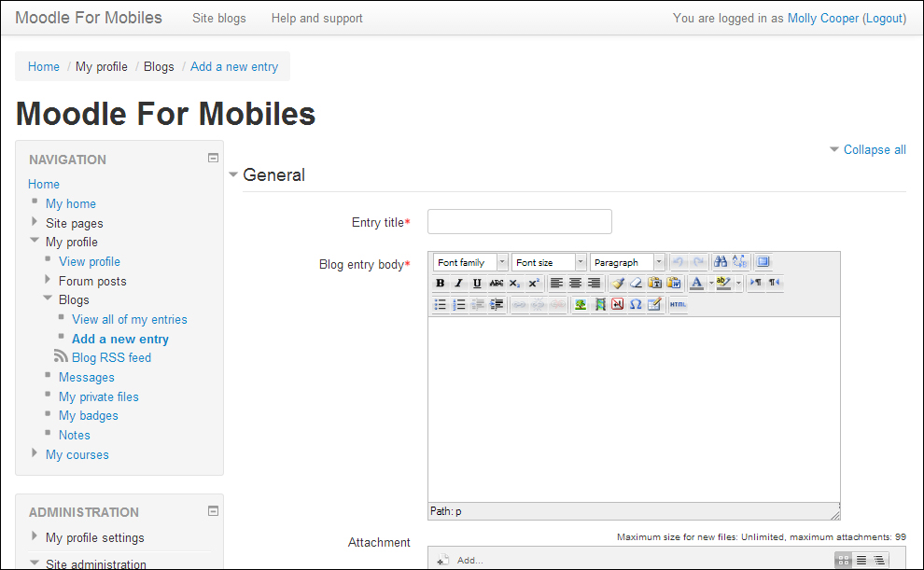924x570 pixels.
Task: Toggle fullscreen editor mode
Action: coord(763,262)
